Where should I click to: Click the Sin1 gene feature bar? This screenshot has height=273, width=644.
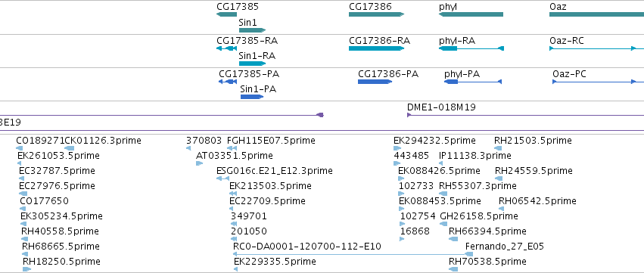tap(252, 30)
